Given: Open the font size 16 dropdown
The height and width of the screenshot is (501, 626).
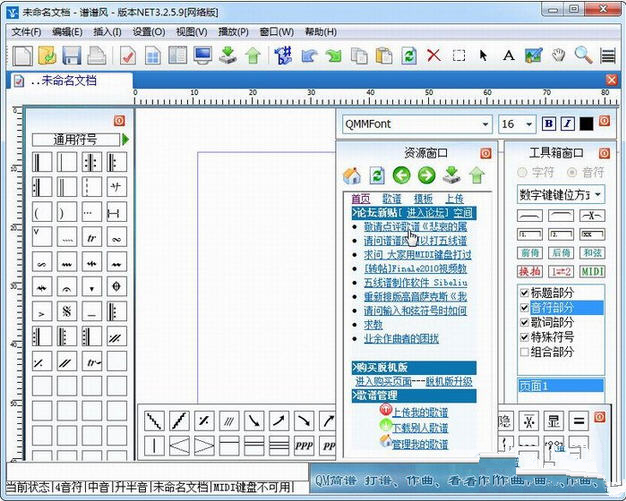Looking at the screenshot, I should click(529, 124).
